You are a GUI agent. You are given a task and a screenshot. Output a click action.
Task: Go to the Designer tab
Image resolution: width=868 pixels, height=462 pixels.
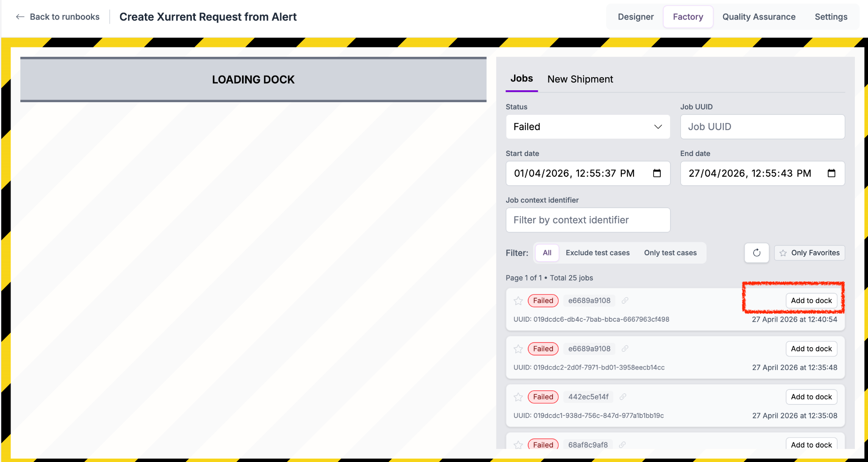[x=635, y=17]
